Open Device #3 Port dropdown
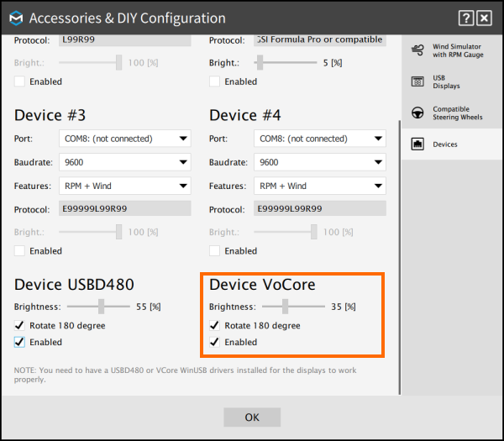The width and height of the screenshot is (504, 441). [125, 139]
